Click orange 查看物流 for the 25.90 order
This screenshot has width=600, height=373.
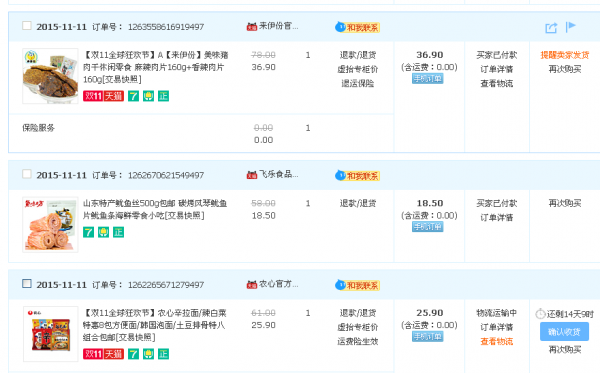point(497,341)
